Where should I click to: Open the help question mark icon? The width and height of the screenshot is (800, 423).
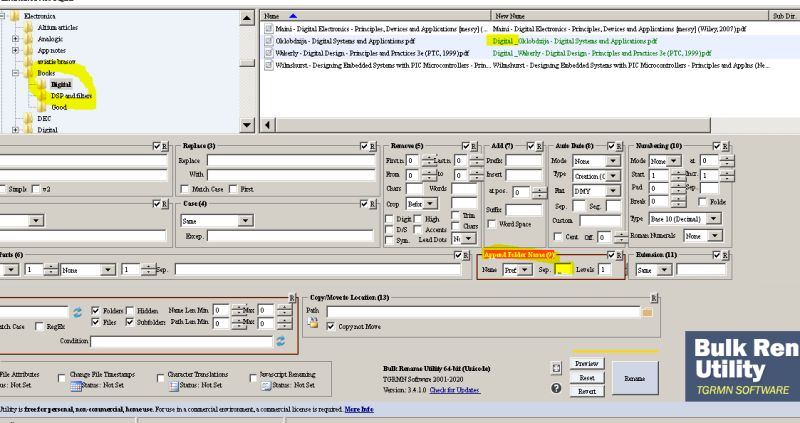556,388
